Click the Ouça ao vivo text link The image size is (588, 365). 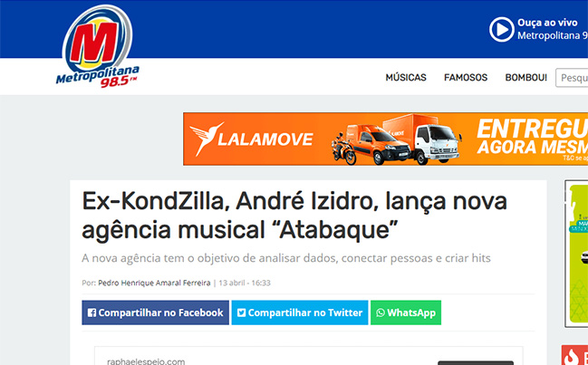pyautogui.click(x=547, y=23)
